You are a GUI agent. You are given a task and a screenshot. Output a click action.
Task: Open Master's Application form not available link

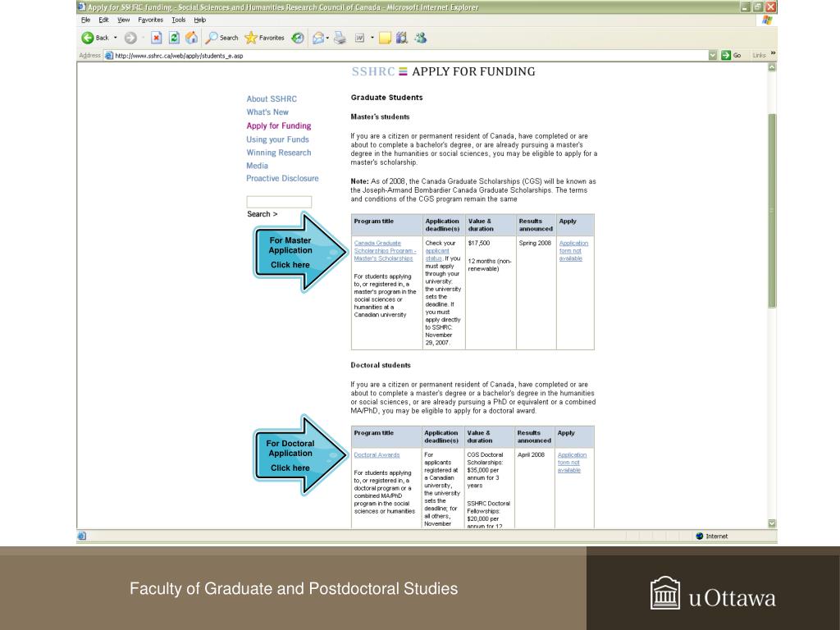pyautogui.click(x=573, y=251)
